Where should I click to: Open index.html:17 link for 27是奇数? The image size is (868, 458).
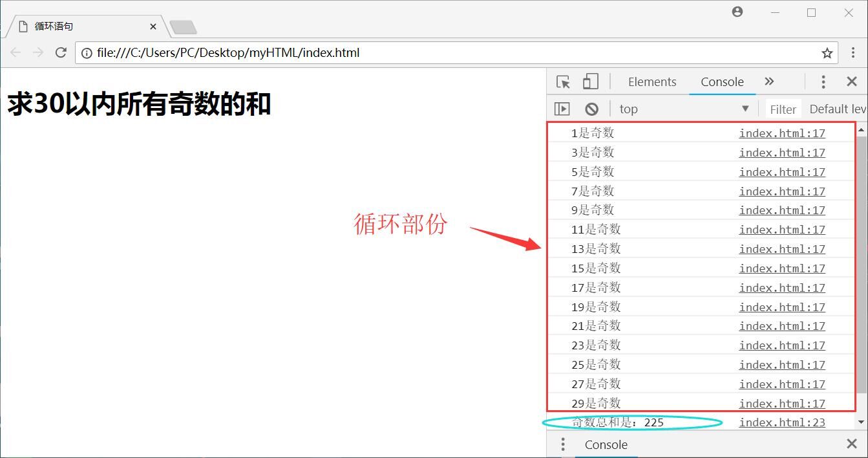click(782, 384)
